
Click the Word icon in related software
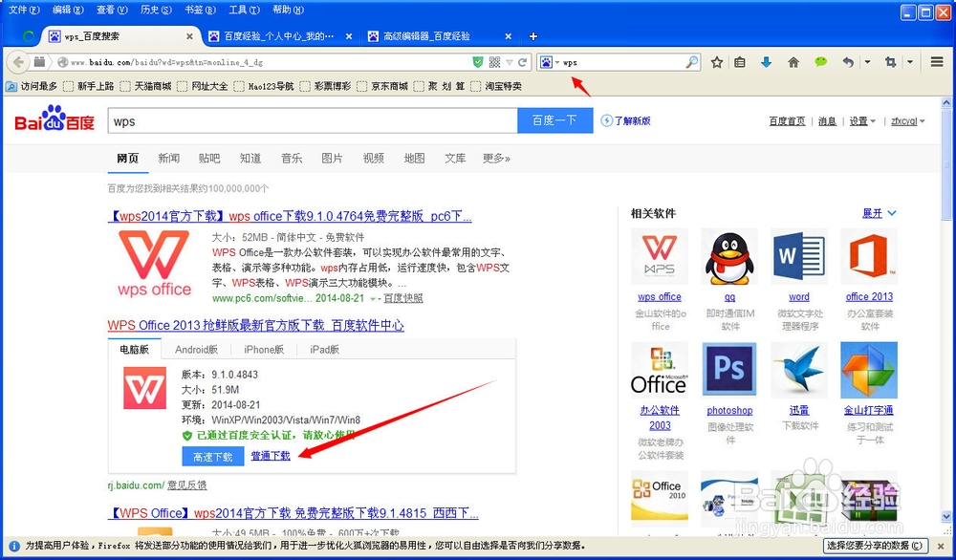click(x=798, y=256)
